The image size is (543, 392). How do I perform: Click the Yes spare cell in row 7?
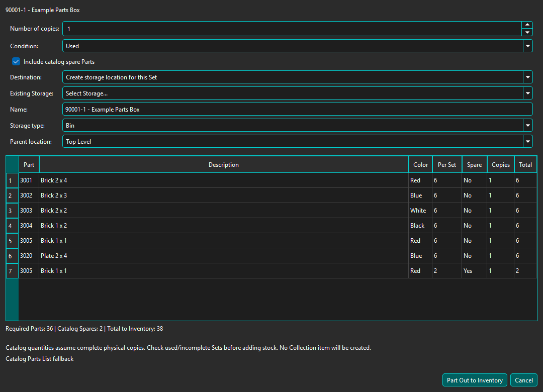[474, 271]
